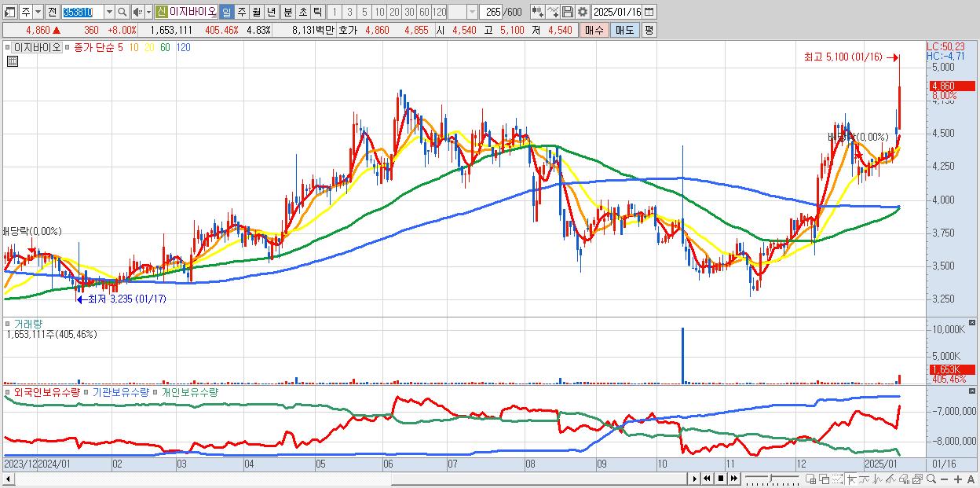
Task: Switch to minute (분) chart period
Action: point(287,12)
